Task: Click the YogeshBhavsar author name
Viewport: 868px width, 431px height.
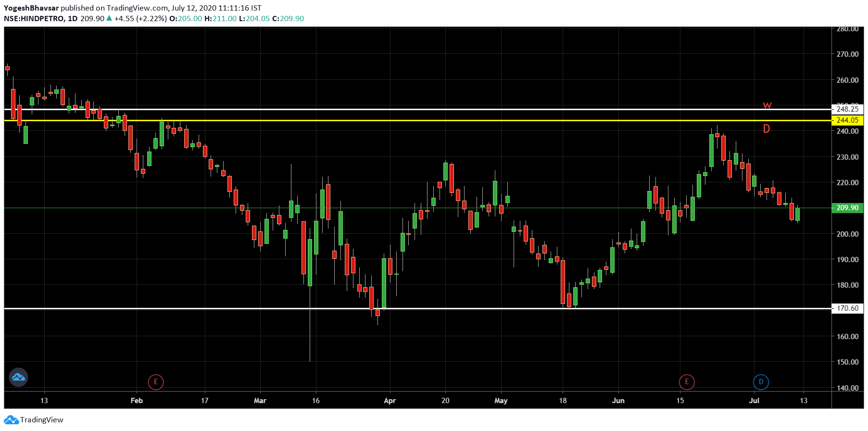Action: click(31, 8)
